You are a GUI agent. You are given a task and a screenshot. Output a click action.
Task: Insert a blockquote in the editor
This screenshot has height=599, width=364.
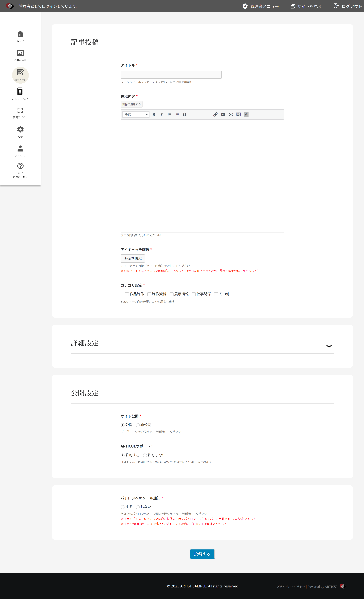pyautogui.click(x=185, y=114)
